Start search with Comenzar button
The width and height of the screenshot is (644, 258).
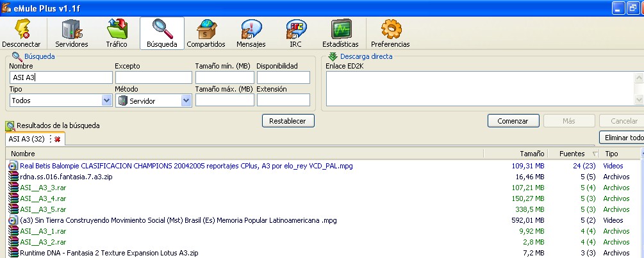pyautogui.click(x=513, y=121)
